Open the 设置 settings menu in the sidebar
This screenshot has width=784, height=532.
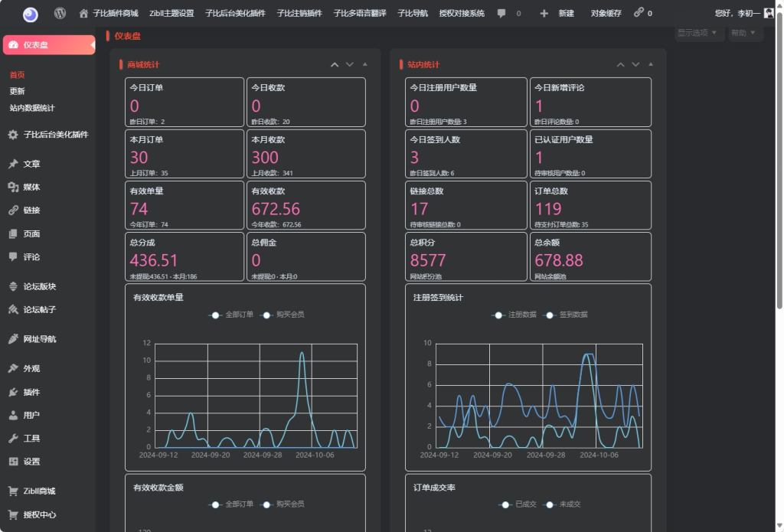click(x=31, y=462)
